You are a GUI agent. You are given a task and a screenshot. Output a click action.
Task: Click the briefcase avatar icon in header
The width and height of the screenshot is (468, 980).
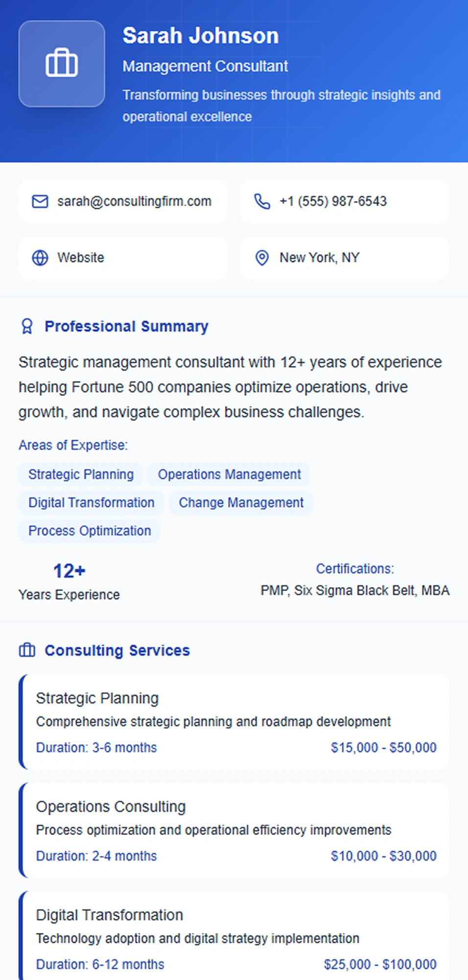[62, 63]
